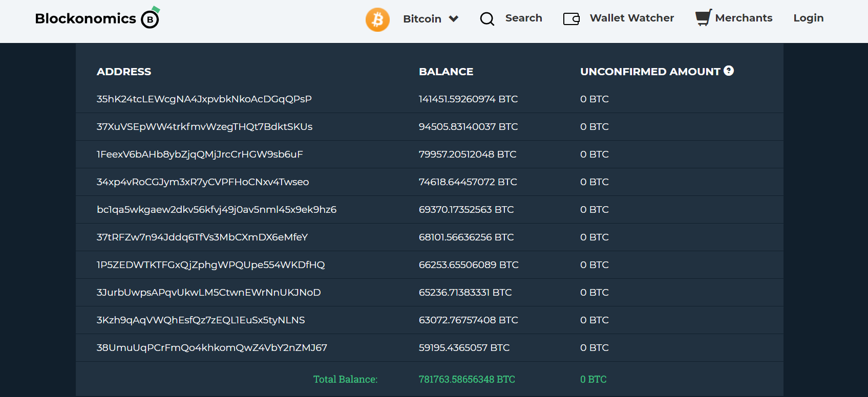The width and height of the screenshot is (868, 397).
Task: Open address 37XuVSEpWW4trkfmvWzegTHQt7BdktSKUs
Action: 204,126
